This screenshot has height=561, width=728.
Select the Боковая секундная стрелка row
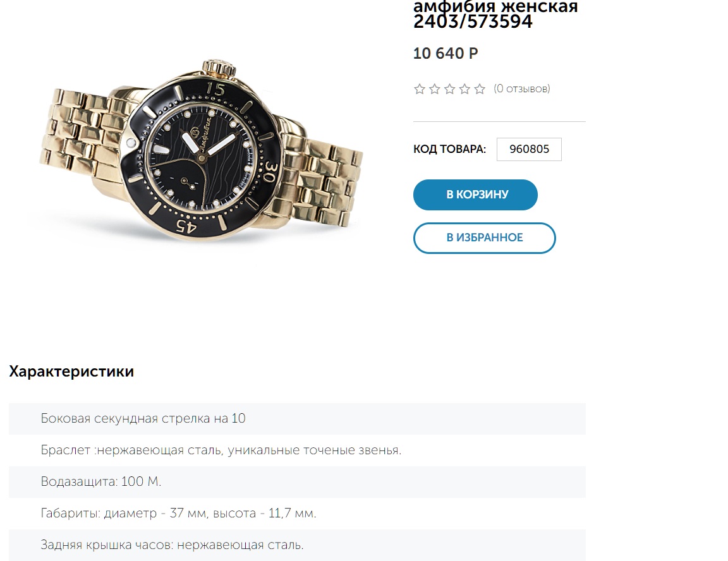pyautogui.click(x=297, y=419)
